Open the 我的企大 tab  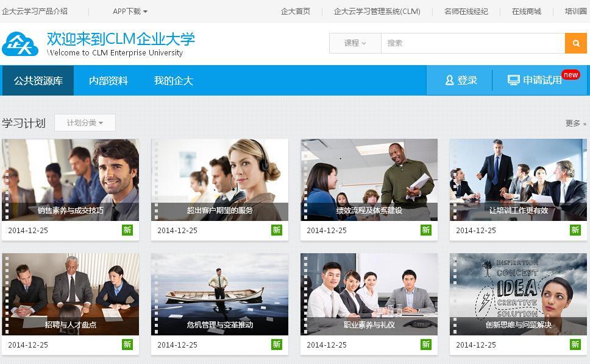(174, 80)
